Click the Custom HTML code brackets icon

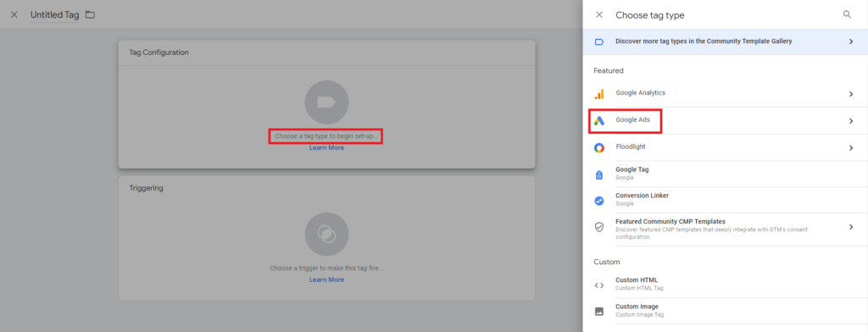(x=599, y=285)
